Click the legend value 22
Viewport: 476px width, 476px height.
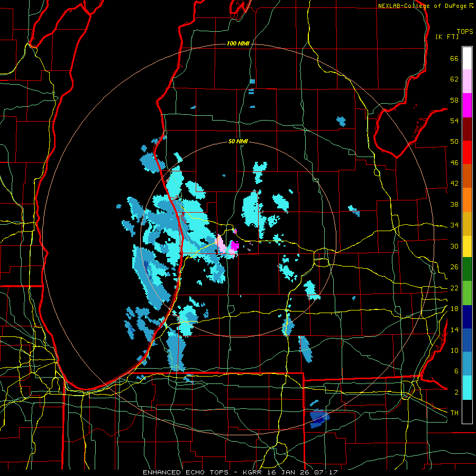454,288
